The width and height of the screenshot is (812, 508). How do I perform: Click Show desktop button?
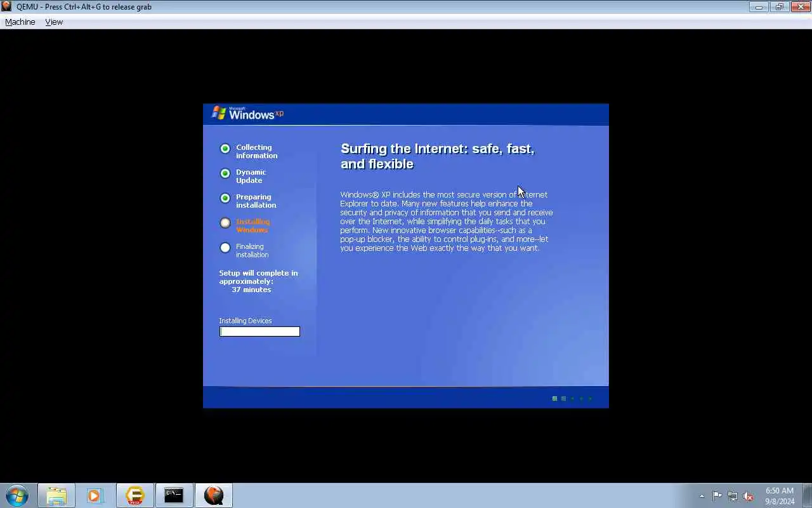pos(808,495)
